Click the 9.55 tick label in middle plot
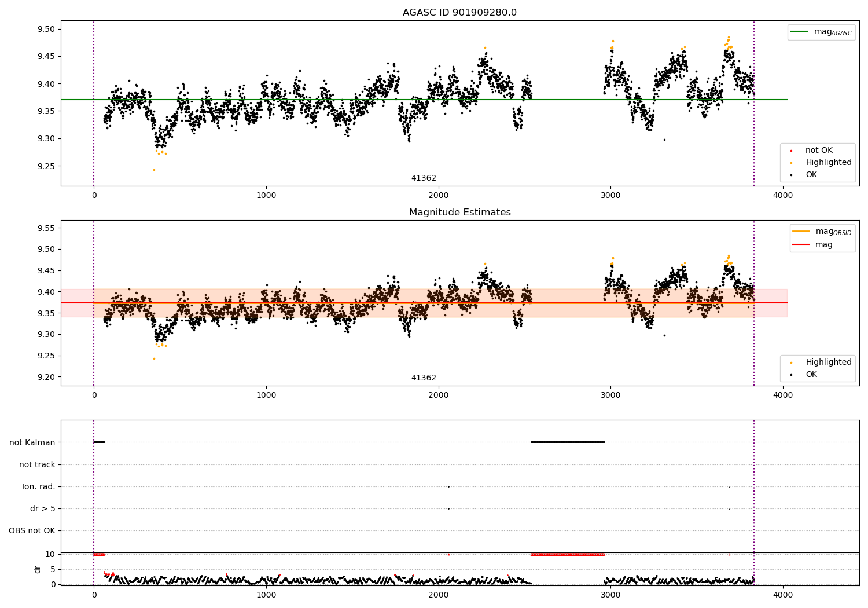 [x=46, y=228]
